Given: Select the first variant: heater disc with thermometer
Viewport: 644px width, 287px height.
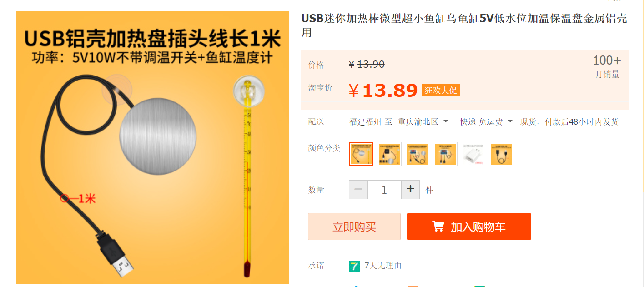Looking at the screenshot, I should (x=361, y=154).
